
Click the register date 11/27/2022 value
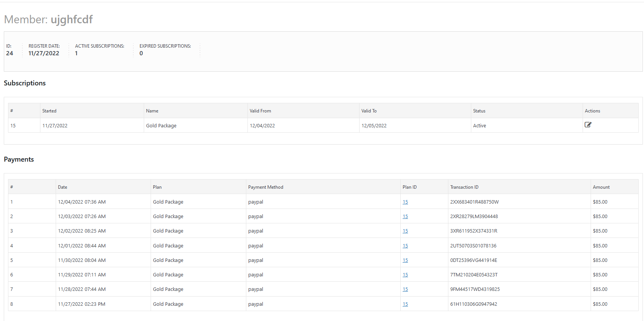click(x=44, y=53)
